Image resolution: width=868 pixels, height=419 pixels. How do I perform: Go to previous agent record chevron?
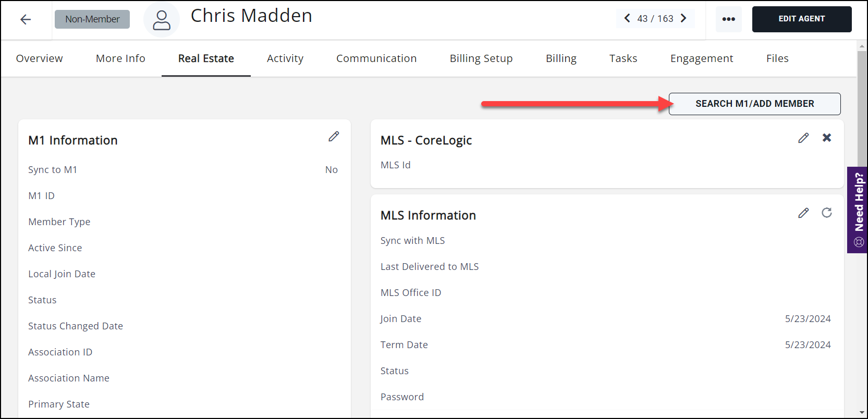coord(627,18)
